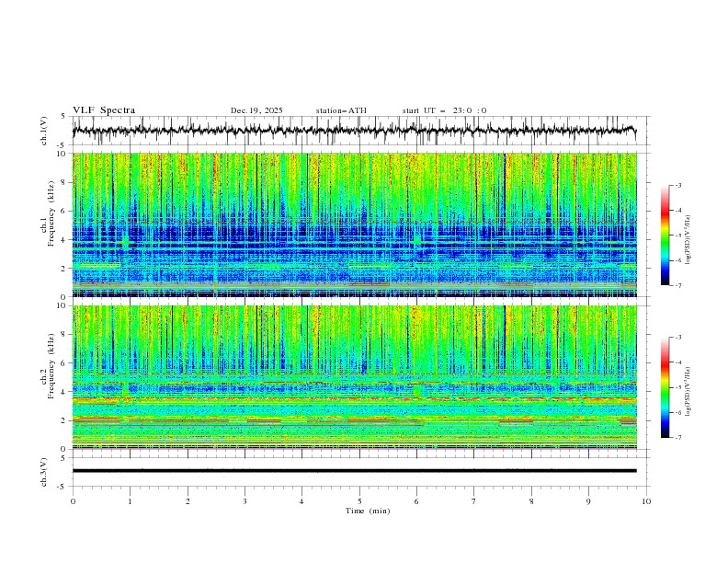Click the ch.3(V) waveform axis label
The width and height of the screenshot is (728, 563).
[43, 472]
